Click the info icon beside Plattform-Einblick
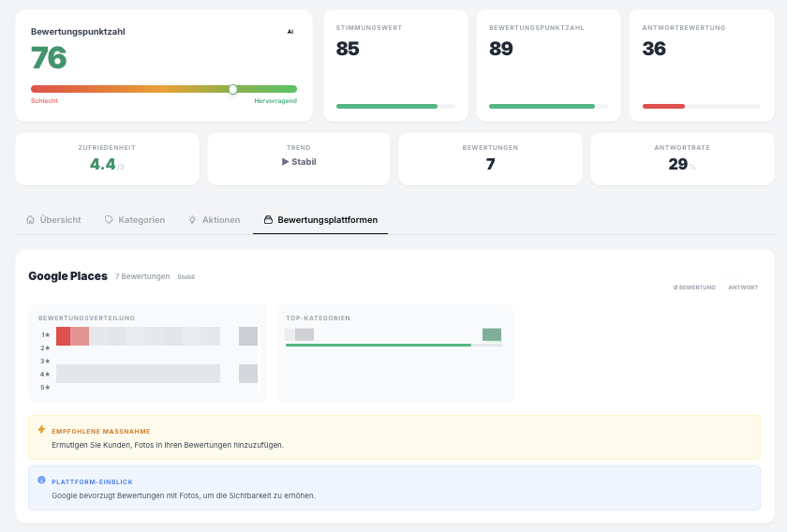This screenshot has height=532, width=787. pos(41,480)
